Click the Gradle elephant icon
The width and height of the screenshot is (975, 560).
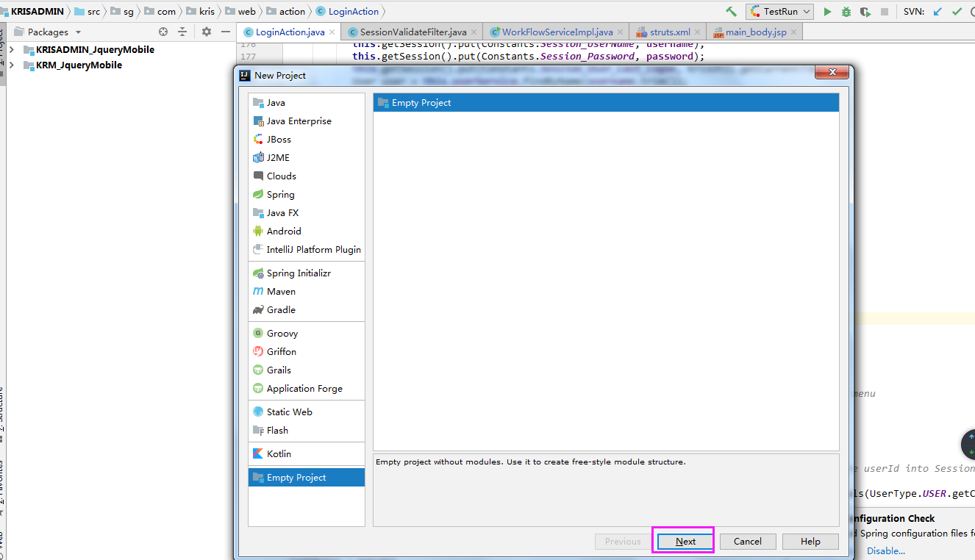(258, 309)
